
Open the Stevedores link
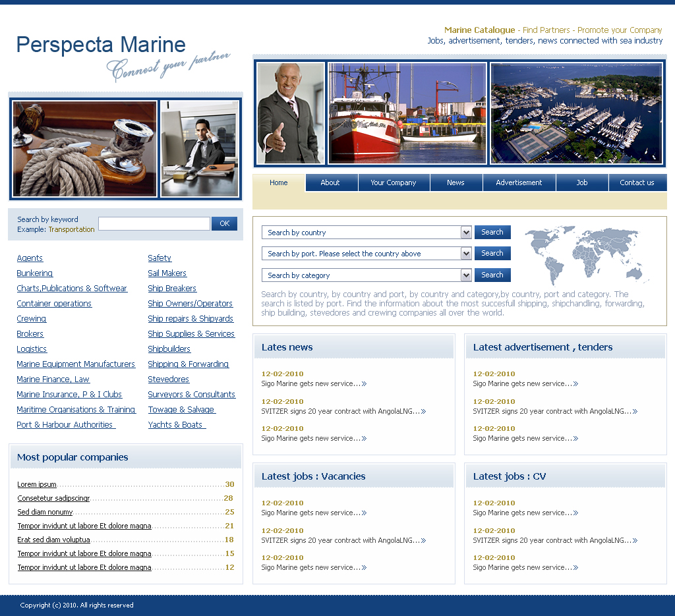169,379
